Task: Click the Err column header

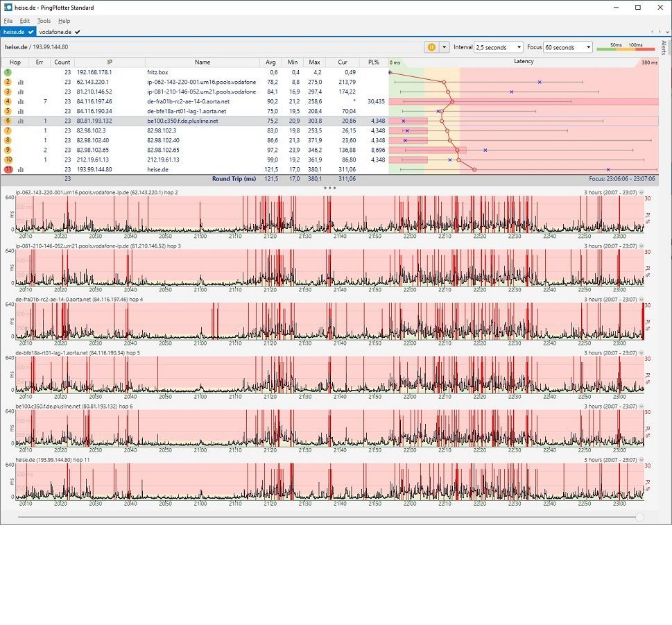Action: pyautogui.click(x=40, y=62)
